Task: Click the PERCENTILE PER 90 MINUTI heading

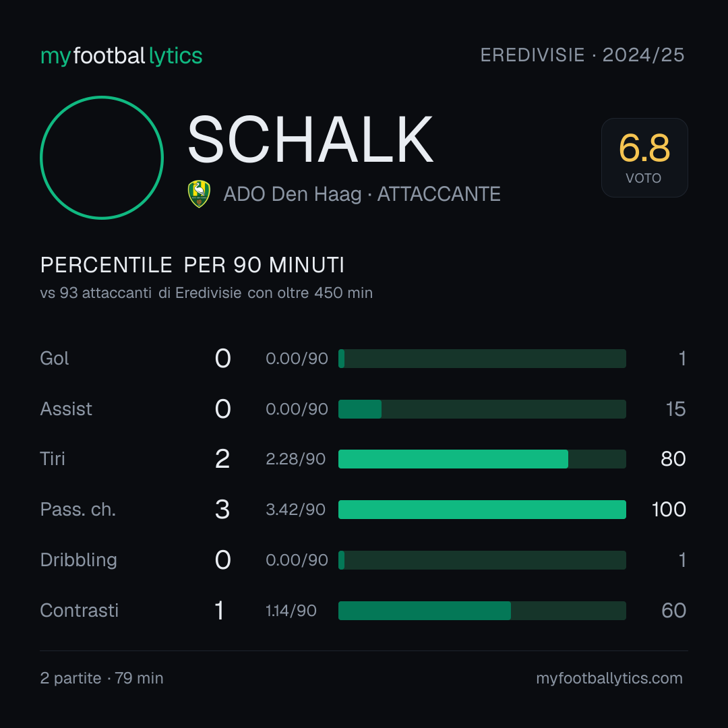Action: point(192,265)
